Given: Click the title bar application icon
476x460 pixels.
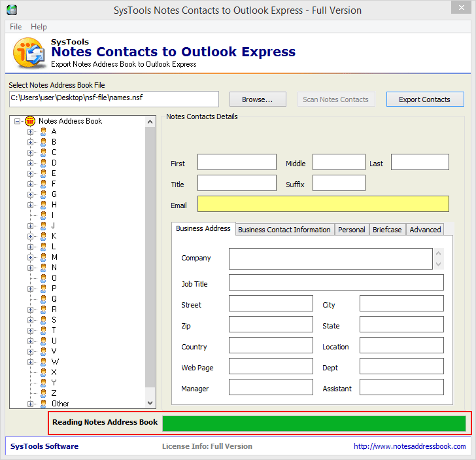Looking at the screenshot, I should (12, 10).
